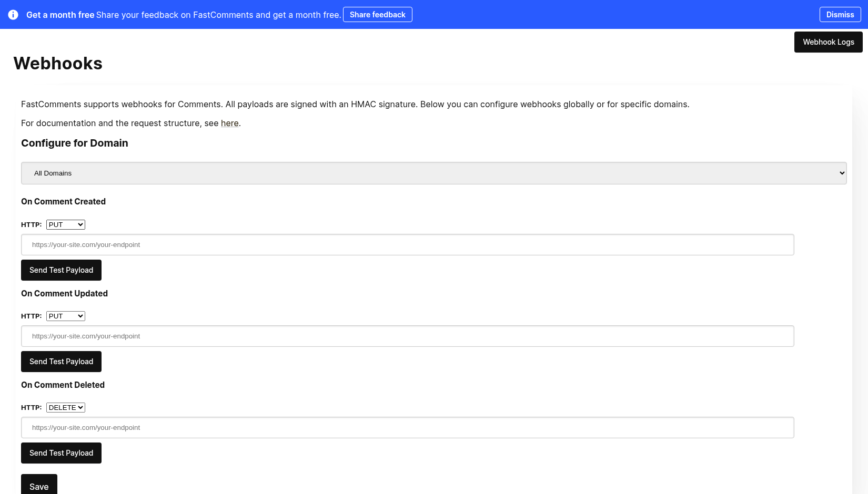This screenshot has width=868, height=494.
Task: Focus the Comment Updated endpoint URL field
Action: point(408,336)
